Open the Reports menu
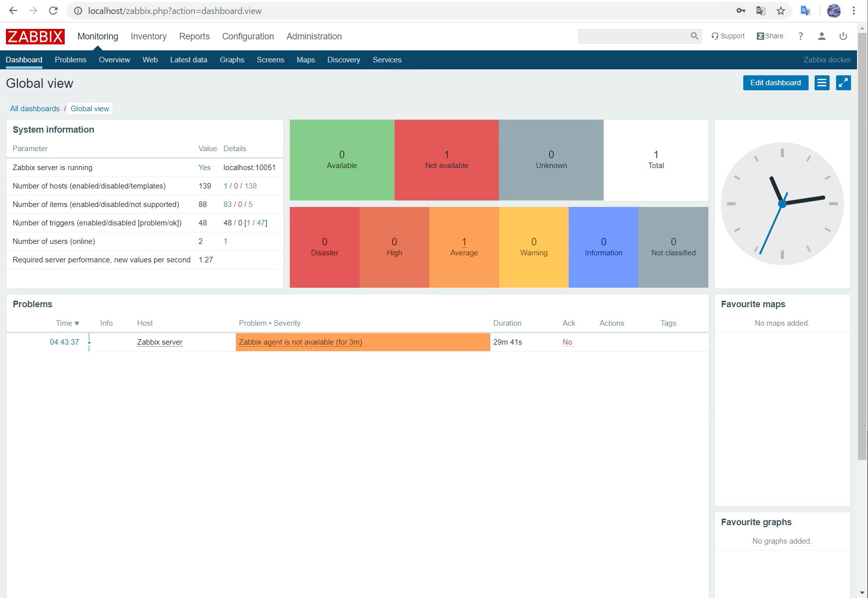This screenshot has width=868, height=598. pos(195,36)
